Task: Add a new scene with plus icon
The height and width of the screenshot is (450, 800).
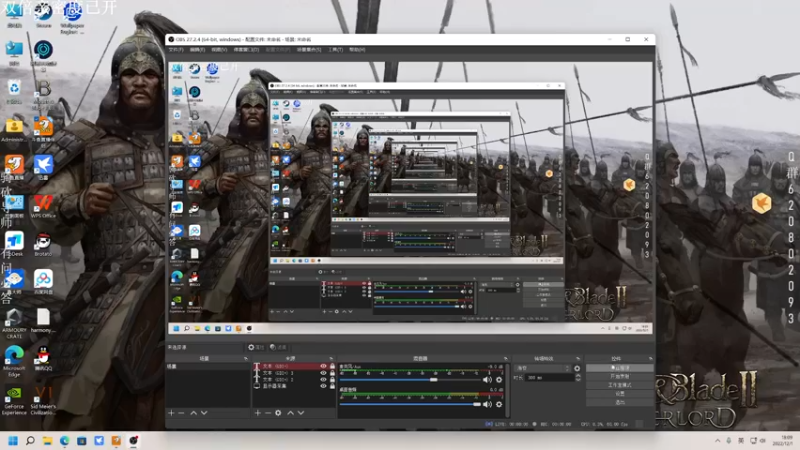Action: pyautogui.click(x=171, y=413)
